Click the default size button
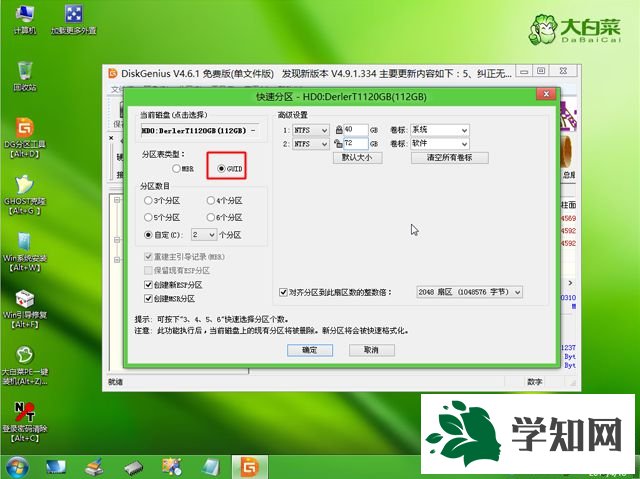The width and height of the screenshot is (640, 479). point(358,157)
